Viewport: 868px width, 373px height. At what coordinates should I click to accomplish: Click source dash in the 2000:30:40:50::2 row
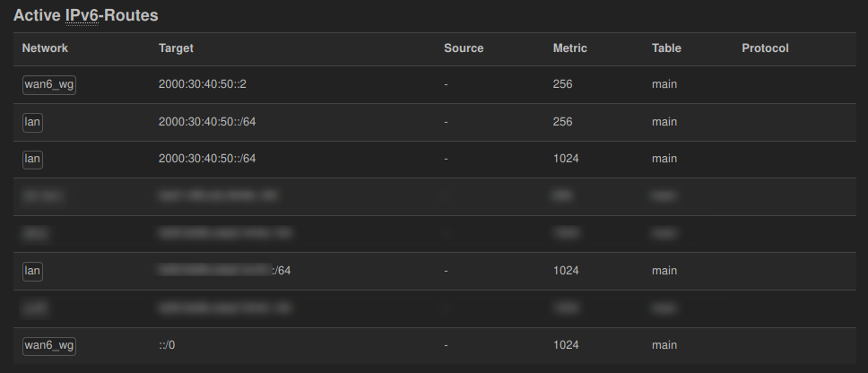tap(446, 84)
